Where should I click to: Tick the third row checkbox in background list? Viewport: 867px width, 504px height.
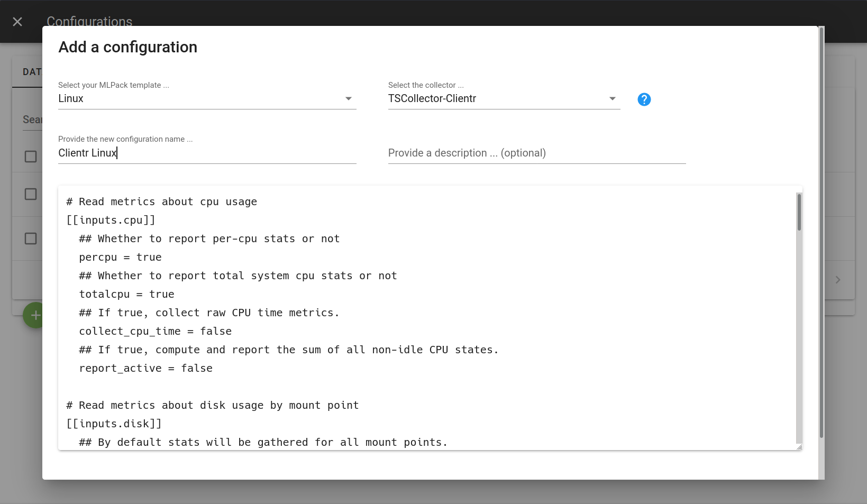tap(31, 239)
